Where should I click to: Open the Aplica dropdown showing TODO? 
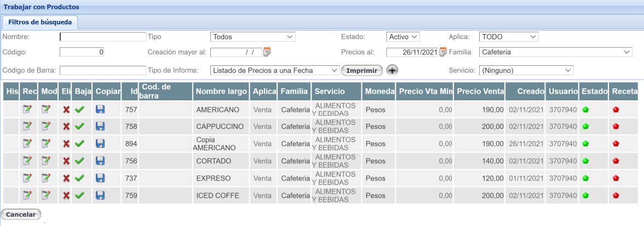pos(508,37)
